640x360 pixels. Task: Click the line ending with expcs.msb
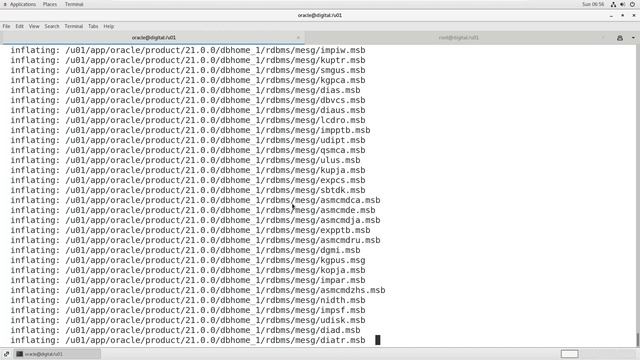point(188,180)
